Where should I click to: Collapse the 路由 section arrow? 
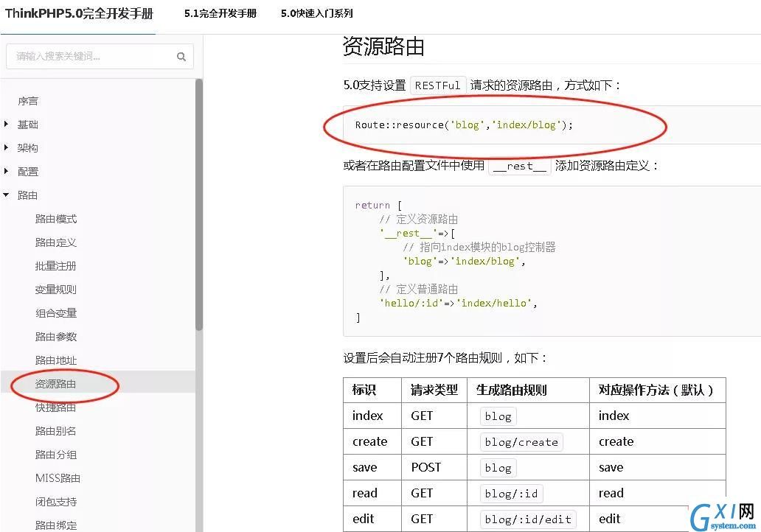7,195
